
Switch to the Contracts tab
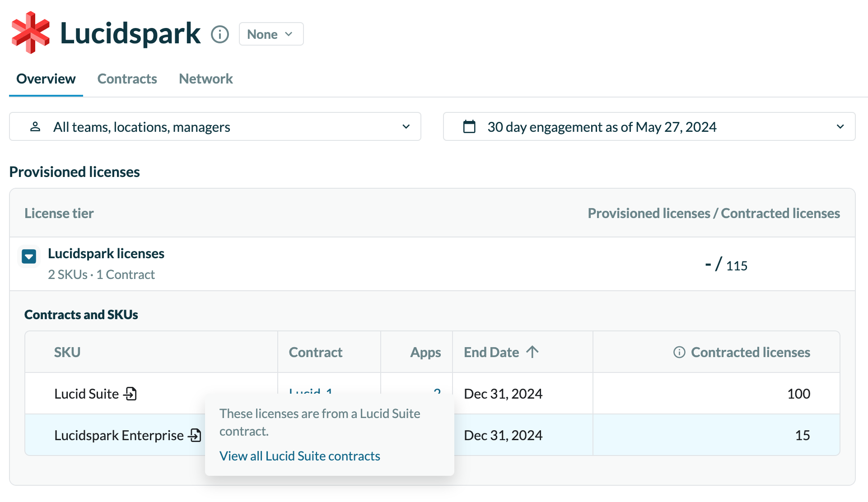[x=127, y=79]
